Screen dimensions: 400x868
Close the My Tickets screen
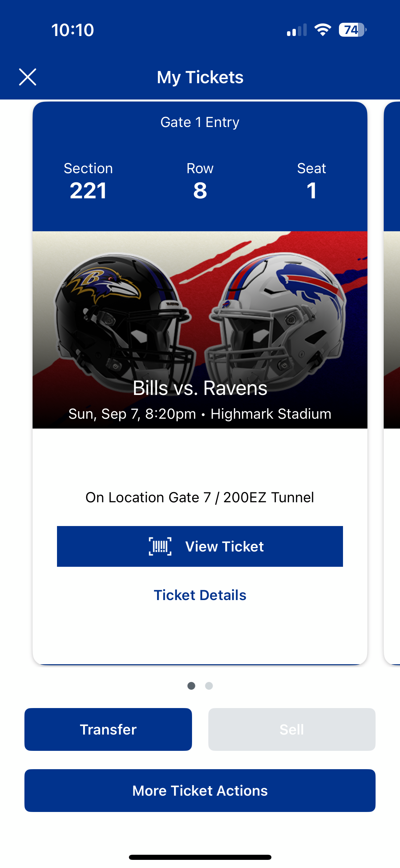(x=27, y=77)
